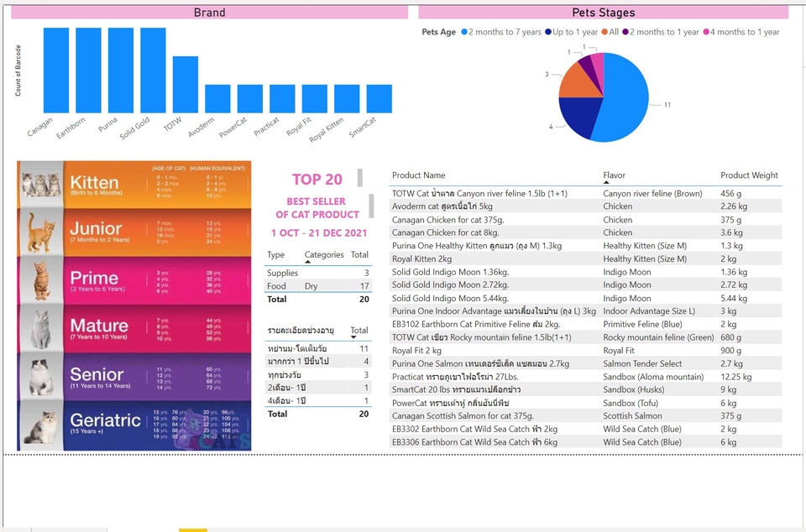The image size is (806, 532).
Task: Click the 'Up to 1 year' legend dot
Action: pos(548,32)
